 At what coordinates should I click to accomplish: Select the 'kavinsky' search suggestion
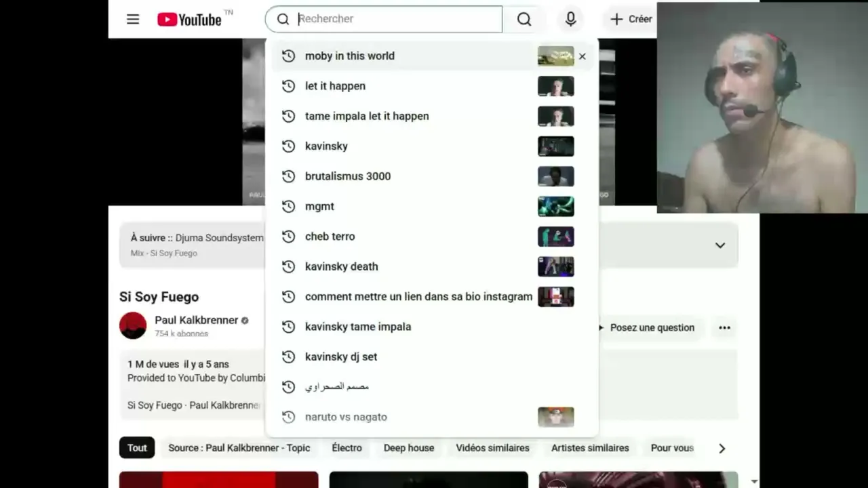[434, 146]
